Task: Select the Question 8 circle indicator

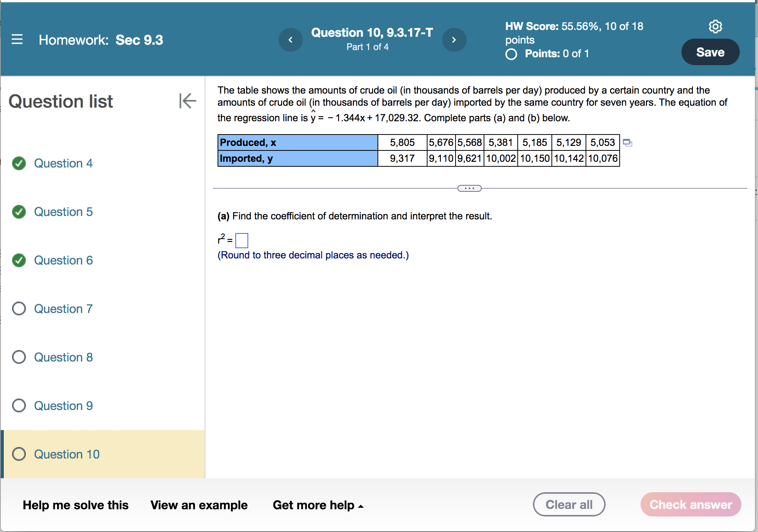Action: [x=19, y=357]
